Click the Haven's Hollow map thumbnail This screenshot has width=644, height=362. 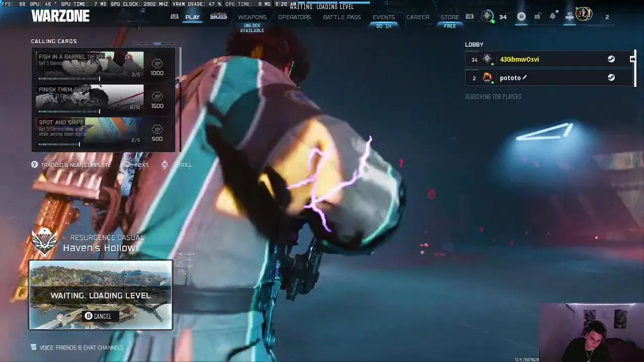click(x=101, y=295)
